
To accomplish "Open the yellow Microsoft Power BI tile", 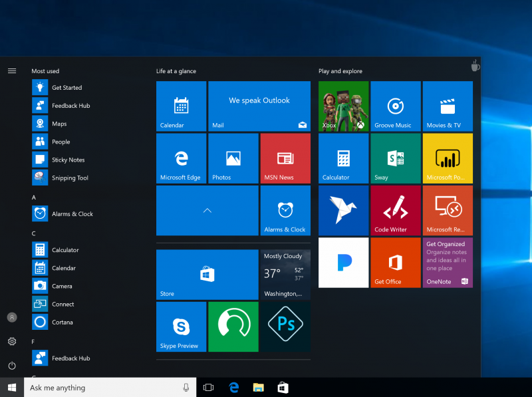I will click(x=448, y=158).
